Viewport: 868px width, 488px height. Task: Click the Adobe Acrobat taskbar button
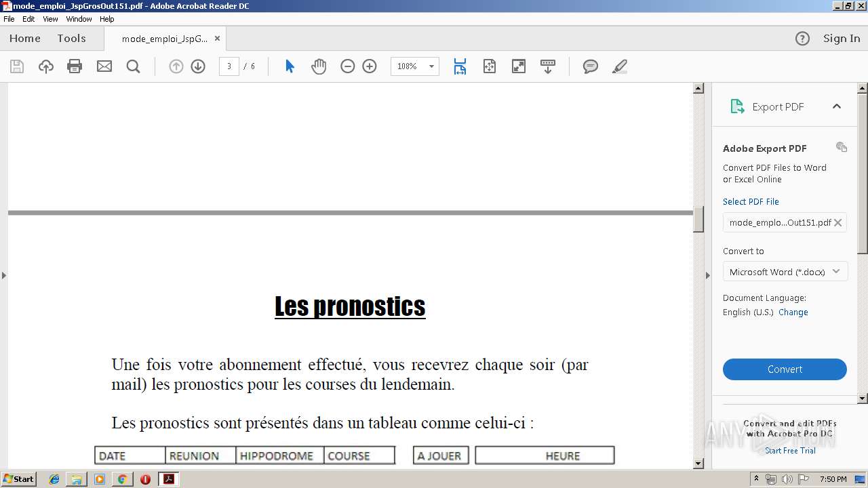[168, 479]
